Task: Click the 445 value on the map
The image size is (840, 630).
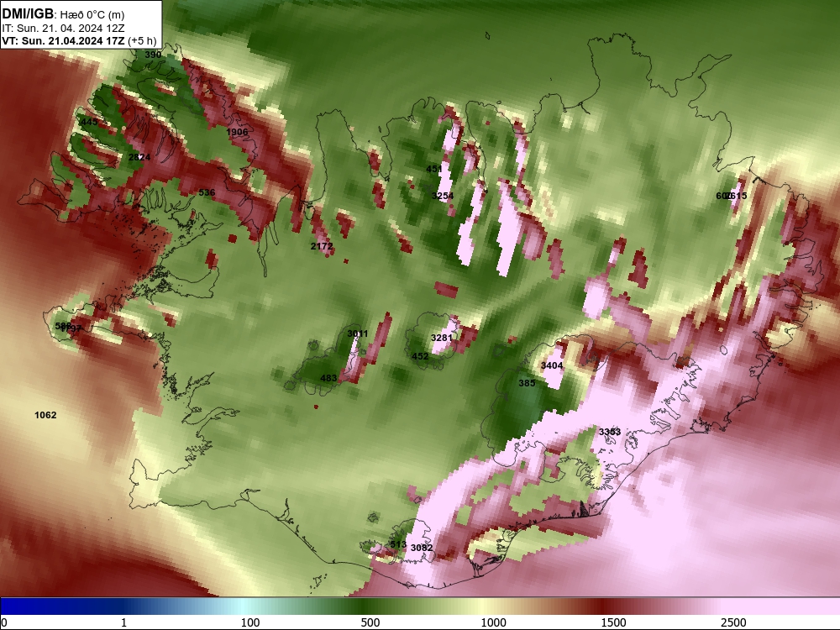Action: [x=88, y=122]
